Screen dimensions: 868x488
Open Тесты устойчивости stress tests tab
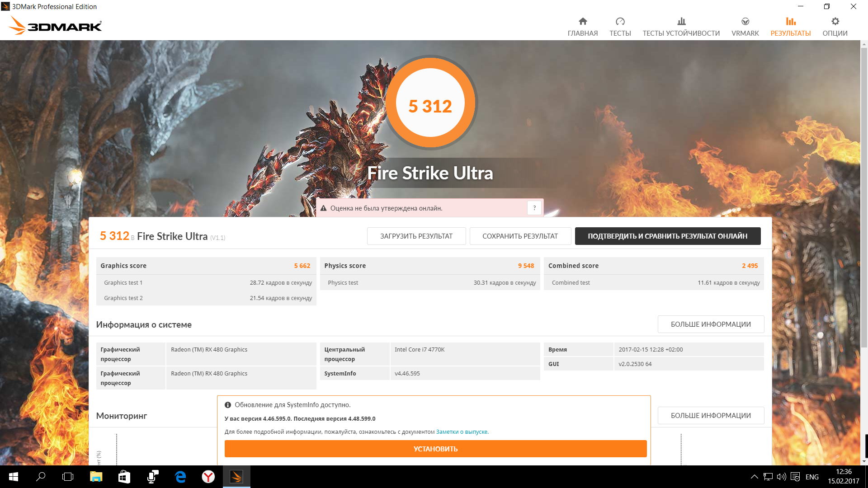[x=681, y=27]
